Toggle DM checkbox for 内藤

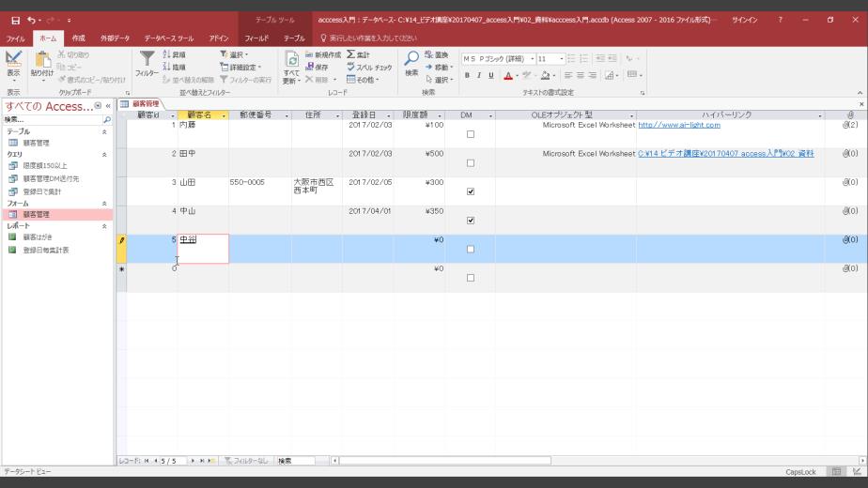coord(471,134)
